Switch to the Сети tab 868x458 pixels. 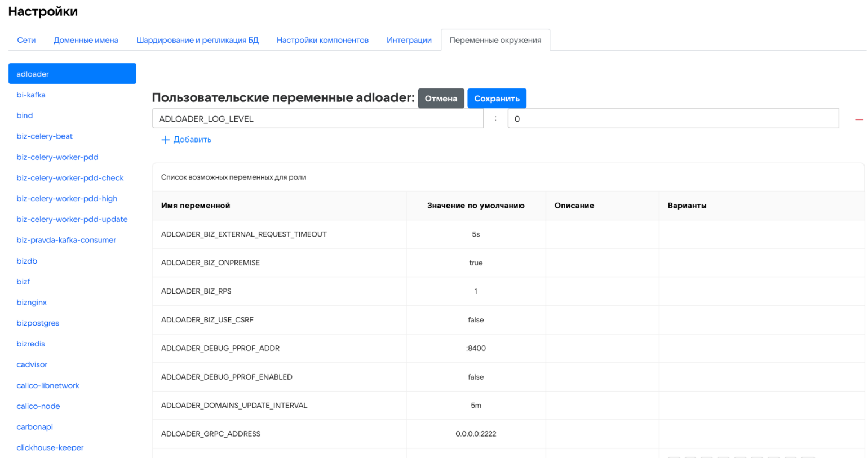[x=26, y=40]
